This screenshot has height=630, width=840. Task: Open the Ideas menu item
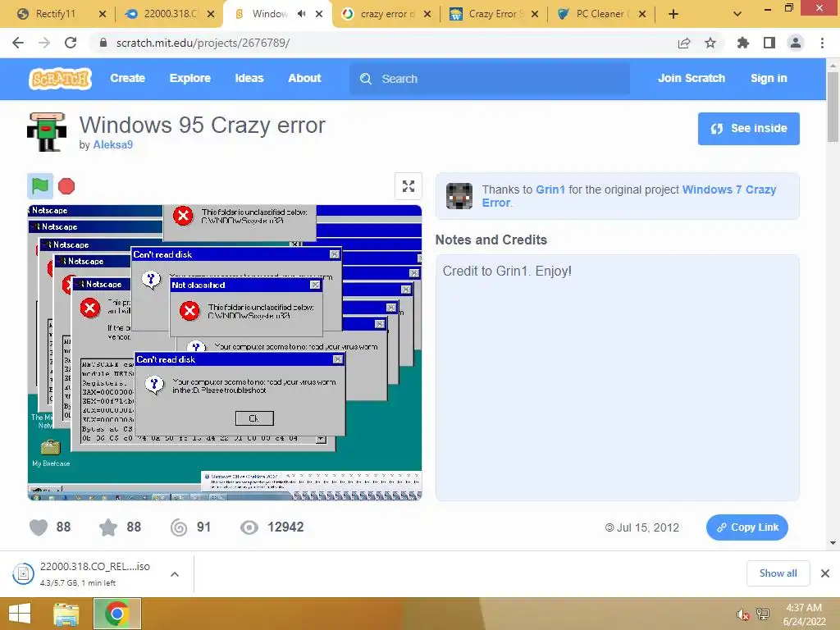click(x=249, y=78)
